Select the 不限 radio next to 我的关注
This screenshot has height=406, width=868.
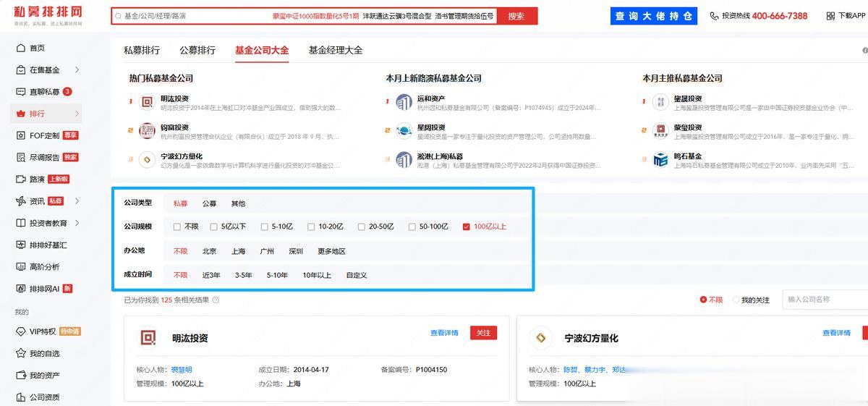point(703,300)
